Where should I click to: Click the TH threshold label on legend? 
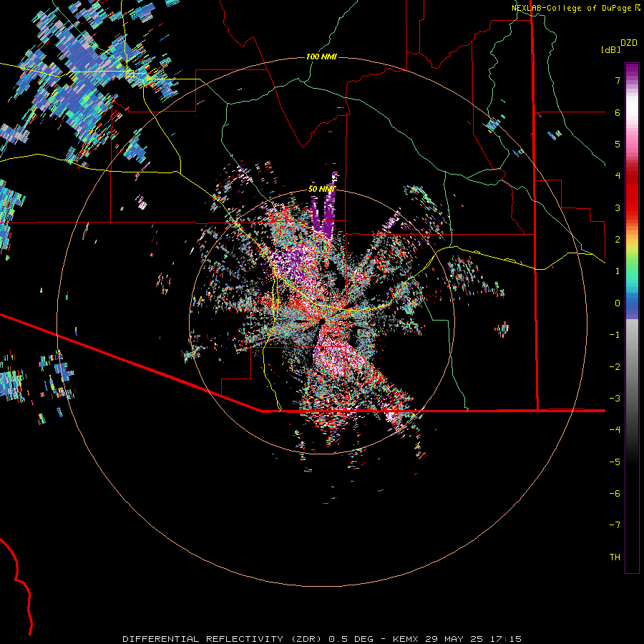click(x=615, y=557)
